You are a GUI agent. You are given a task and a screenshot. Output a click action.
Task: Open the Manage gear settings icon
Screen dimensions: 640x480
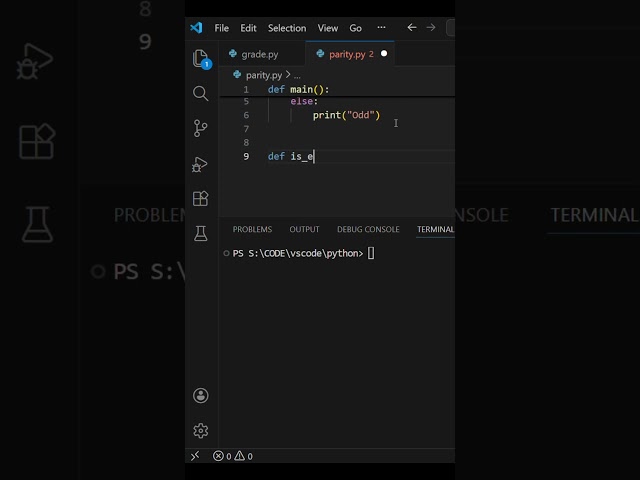200,430
